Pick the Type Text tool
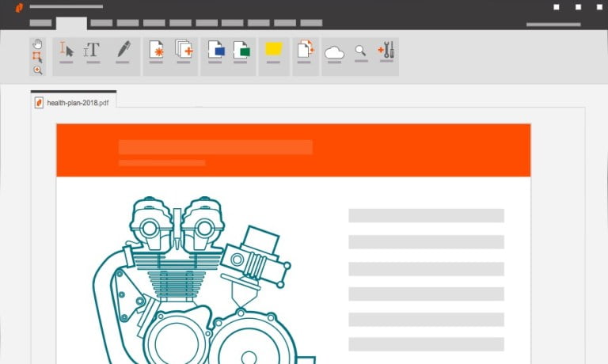 click(92, 51)
